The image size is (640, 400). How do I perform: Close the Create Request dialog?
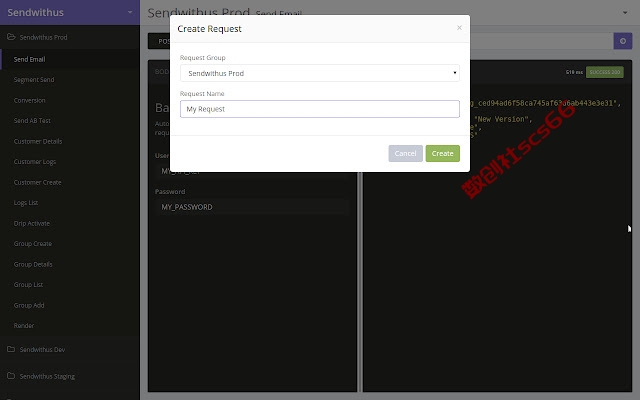coord(459,28)
